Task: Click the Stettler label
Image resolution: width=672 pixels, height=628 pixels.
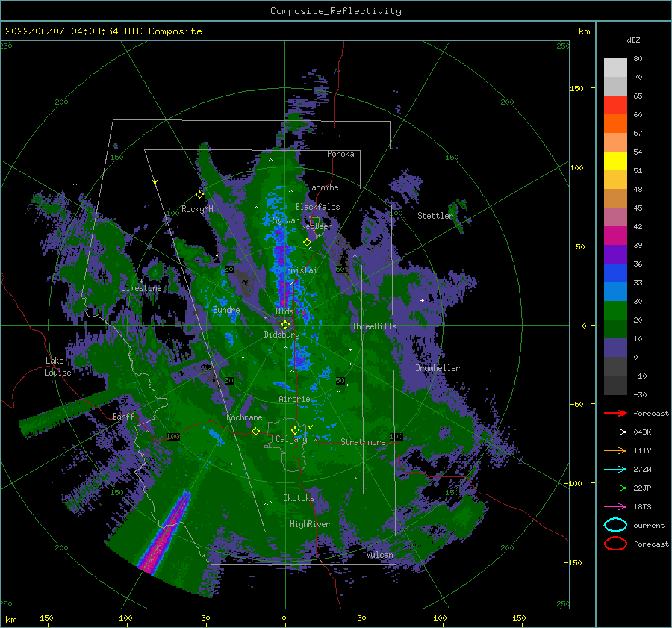Action: point(435,216)
